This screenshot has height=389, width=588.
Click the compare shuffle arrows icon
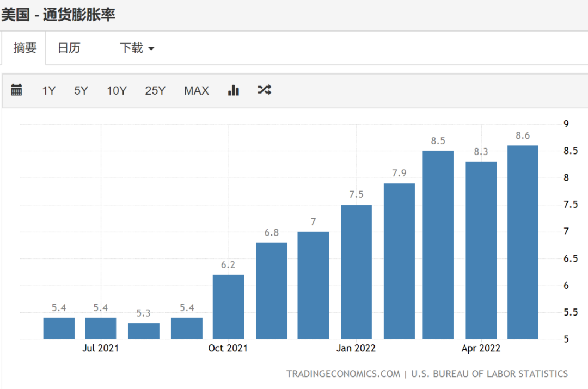(265, 90)
